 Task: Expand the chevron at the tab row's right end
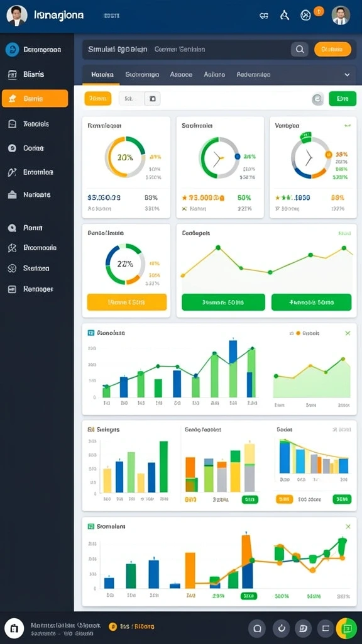tap(347, 75)
